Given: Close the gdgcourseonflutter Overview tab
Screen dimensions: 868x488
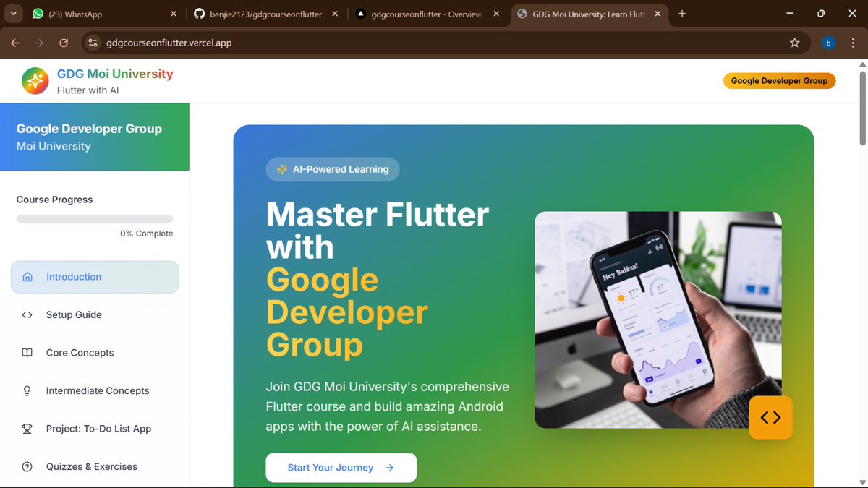Looking at the screenshot, I should (x=495, y=14).
